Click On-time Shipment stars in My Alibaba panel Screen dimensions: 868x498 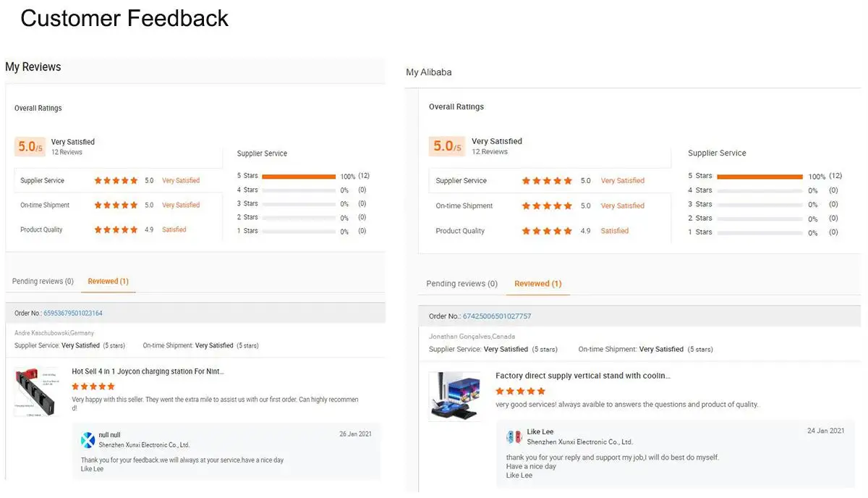(547, 206)
